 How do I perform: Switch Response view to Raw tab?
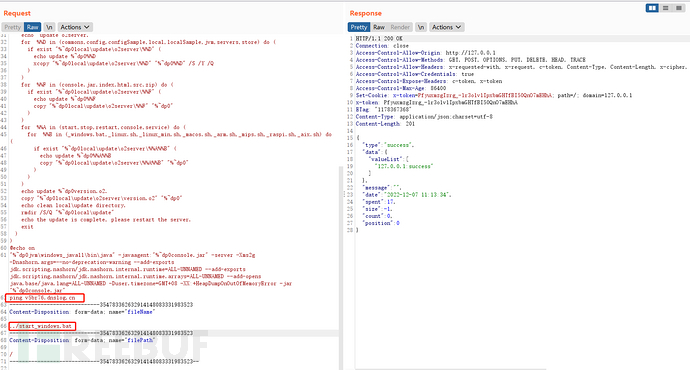click(x=379, y=27)
